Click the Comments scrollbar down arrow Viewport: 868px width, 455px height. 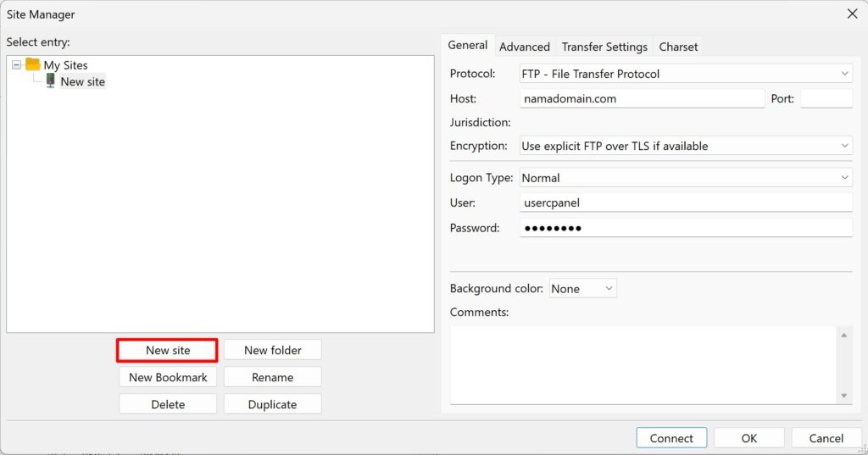[x=843, y=395]
